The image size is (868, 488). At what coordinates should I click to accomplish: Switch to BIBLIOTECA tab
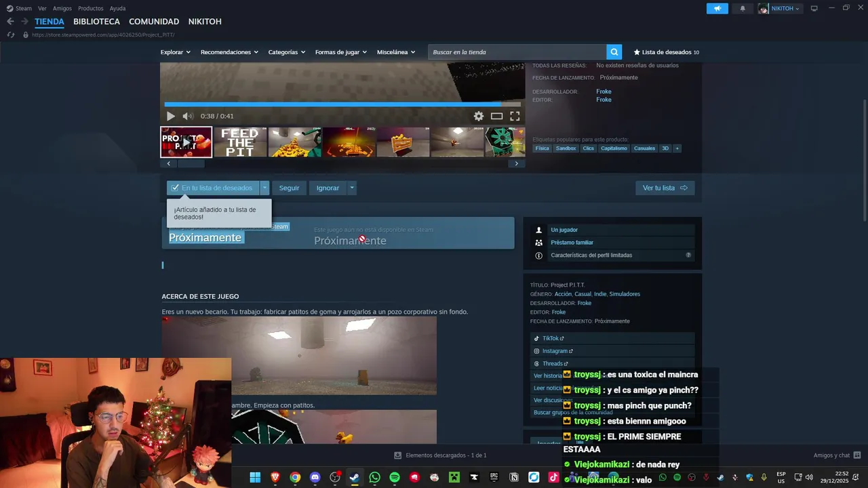coord(96,22)
